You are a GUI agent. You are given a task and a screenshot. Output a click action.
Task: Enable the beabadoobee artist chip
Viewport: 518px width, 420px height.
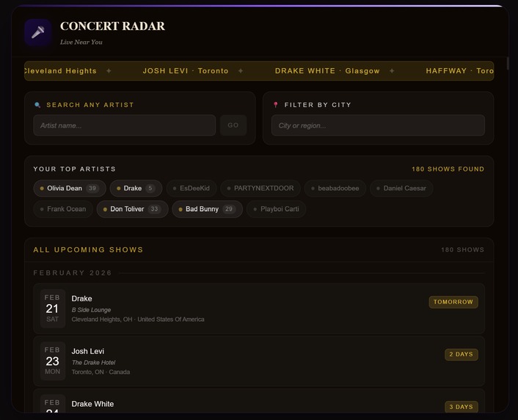coord(335,188)
